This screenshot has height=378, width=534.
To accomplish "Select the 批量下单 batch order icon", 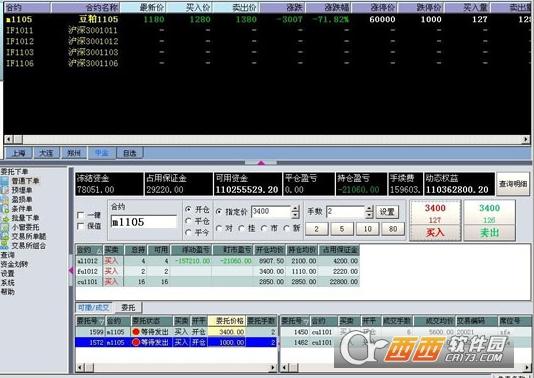I will [5, 218].
